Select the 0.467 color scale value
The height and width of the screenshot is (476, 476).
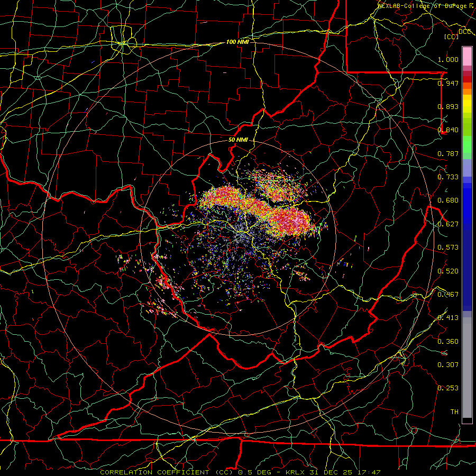click(448, 295)
